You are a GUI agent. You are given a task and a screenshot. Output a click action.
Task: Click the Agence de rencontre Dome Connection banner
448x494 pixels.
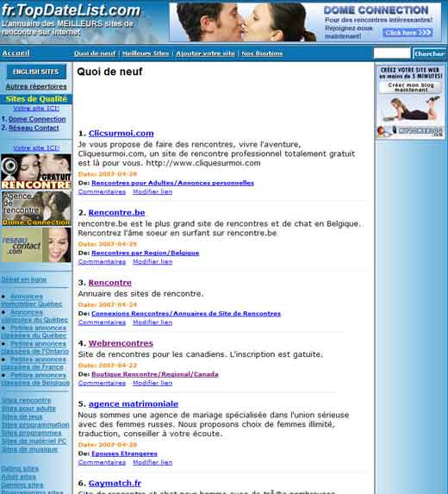(x=36, y=209)
